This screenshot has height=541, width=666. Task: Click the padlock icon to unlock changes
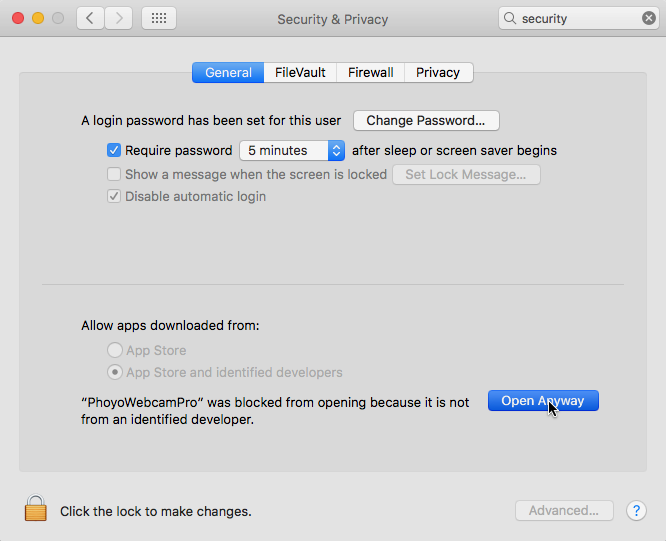pyautogui.click(x=36, y=508)
